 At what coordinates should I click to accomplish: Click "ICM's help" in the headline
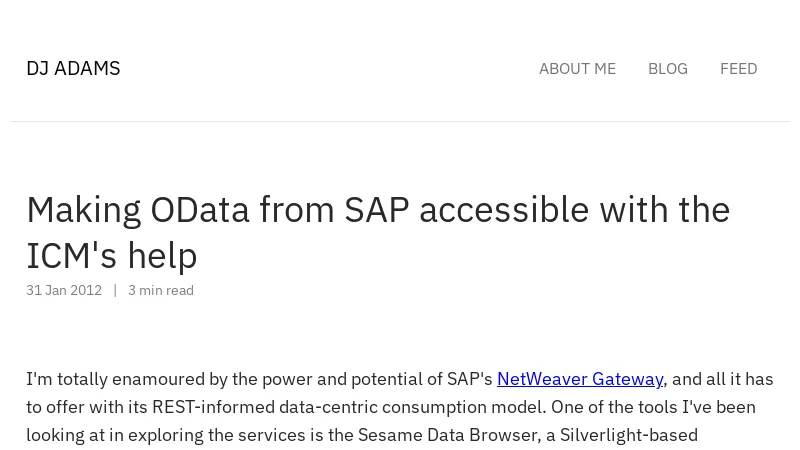(112, 256)
